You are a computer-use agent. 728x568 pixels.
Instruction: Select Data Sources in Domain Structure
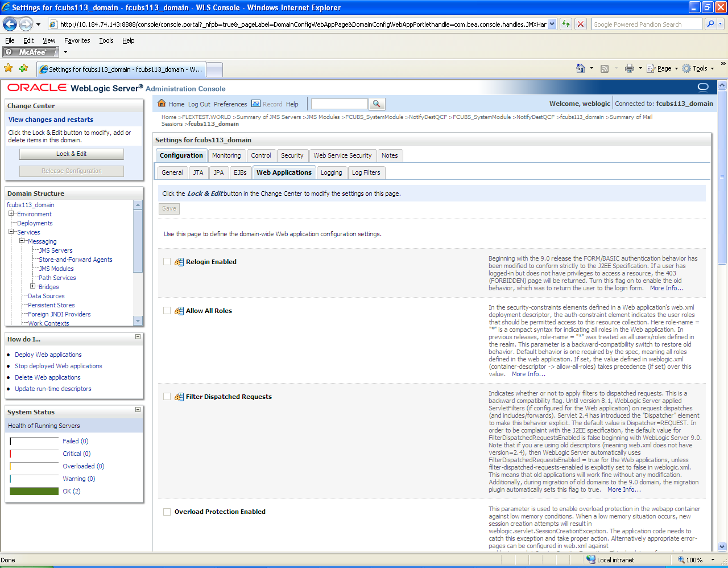pos(46,296)
